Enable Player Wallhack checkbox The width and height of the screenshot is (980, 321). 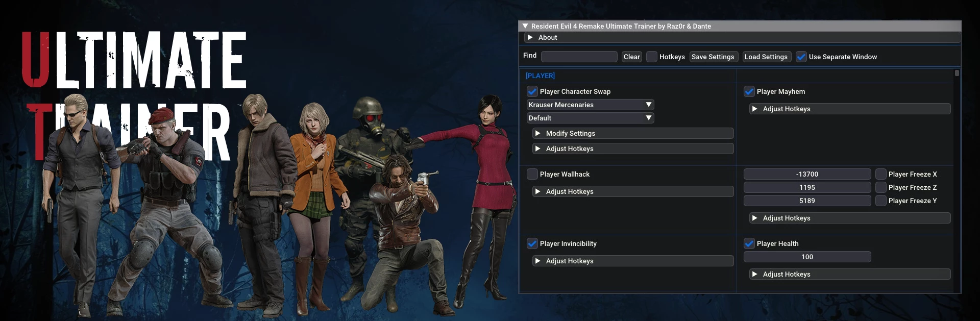532,174
